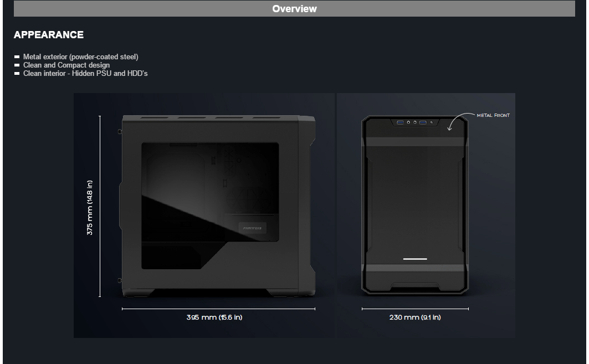Click the left audio jack between the USB ports
Viewport: 589px width, 364px height.
(x=408, y=122)
